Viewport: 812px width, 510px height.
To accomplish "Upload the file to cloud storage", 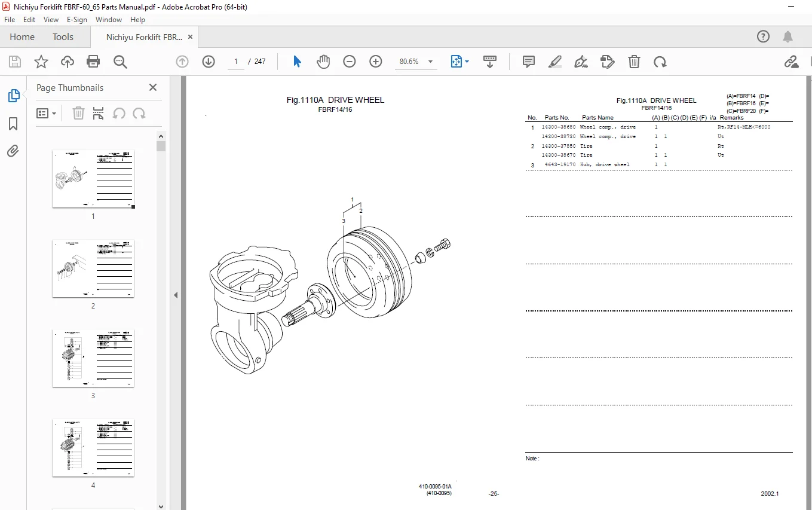I will pos(68,62).
